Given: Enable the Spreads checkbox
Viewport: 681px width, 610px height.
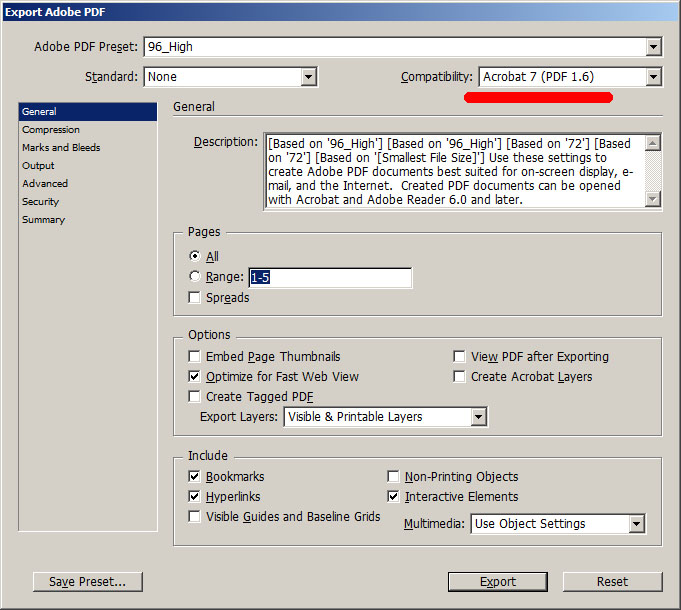Looking at the screenshot, I should point(194,297).
